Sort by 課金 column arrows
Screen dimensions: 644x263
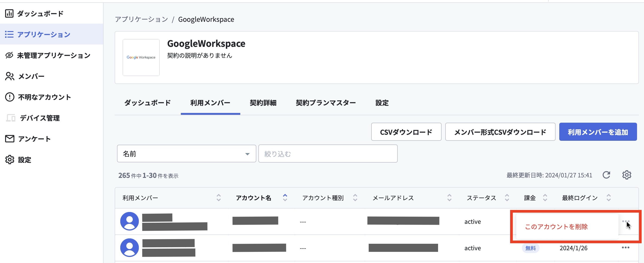pyautogui.click(x=545, y=198)
